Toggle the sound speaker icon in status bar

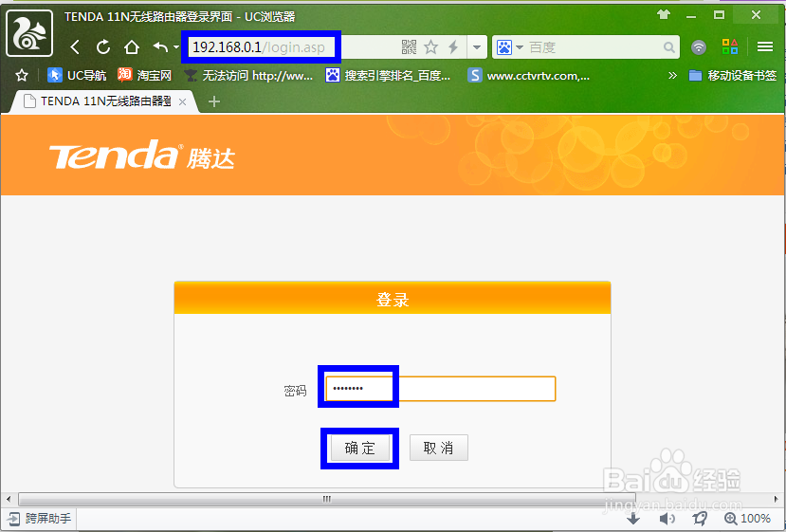pyautogui.click(x=667, y=519)
